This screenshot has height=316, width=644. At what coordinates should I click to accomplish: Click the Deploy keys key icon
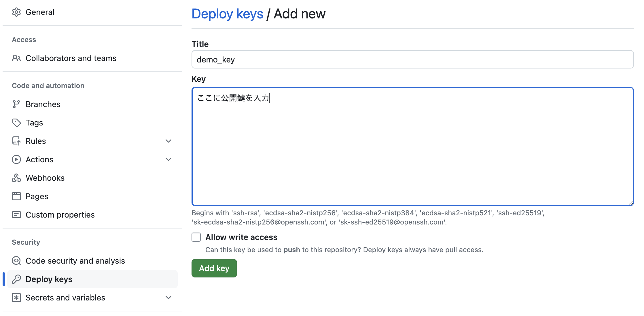tap(17, 279)
